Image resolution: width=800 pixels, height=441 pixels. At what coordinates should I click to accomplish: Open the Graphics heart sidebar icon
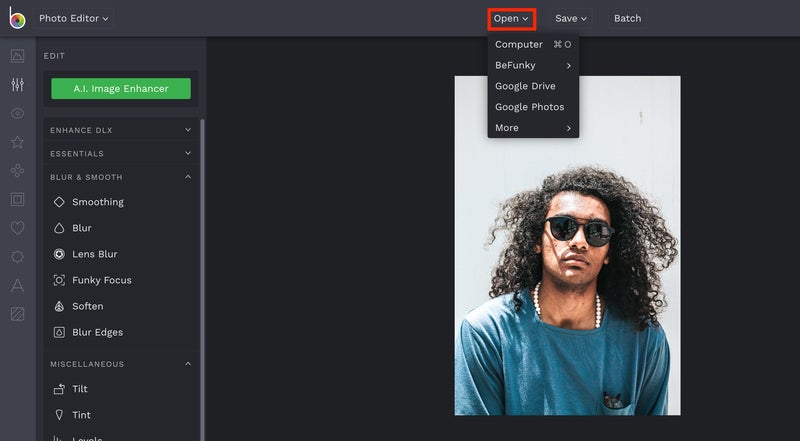pos(17,228)
